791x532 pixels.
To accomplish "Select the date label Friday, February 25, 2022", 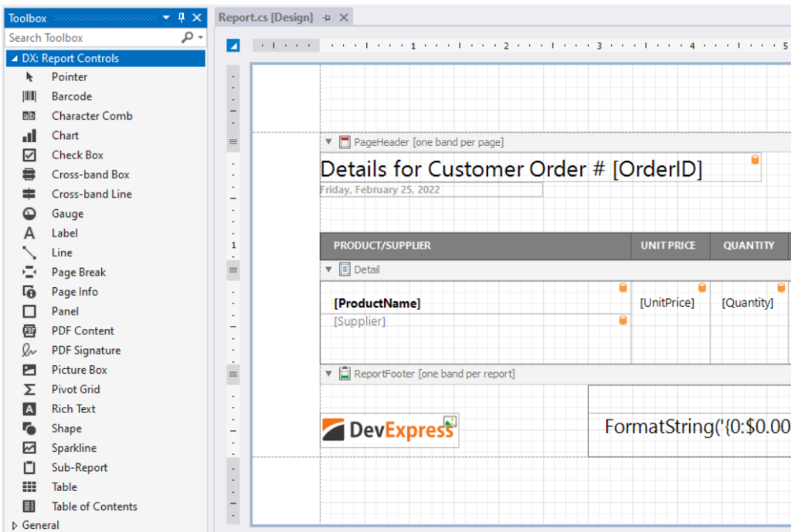I will pos(431,190).
